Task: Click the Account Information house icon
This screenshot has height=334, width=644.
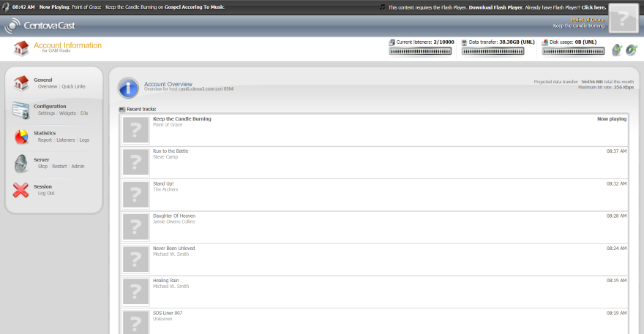Action: point(21,48)
